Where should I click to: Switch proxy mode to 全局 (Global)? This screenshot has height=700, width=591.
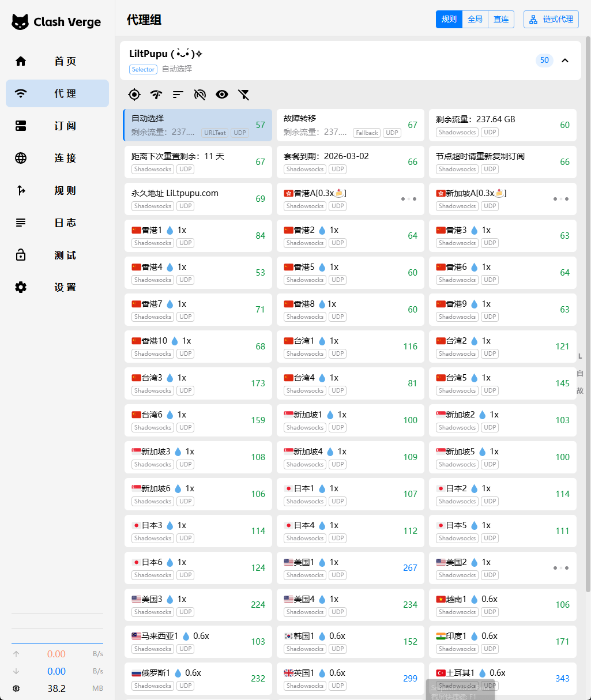coord(475,19)
